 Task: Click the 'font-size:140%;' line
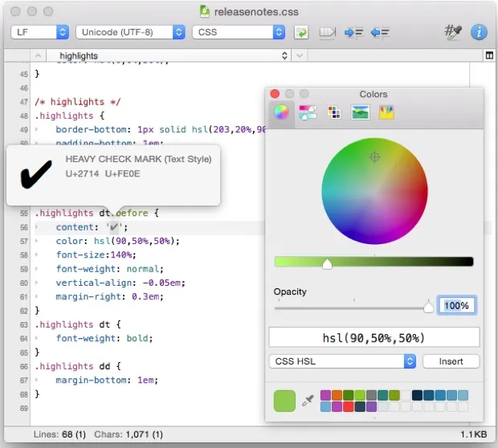tap(96, 255)
